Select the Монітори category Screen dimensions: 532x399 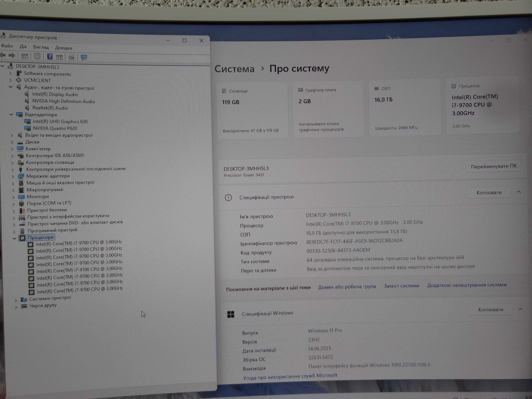pyautogui.click(x=38, y=196)
